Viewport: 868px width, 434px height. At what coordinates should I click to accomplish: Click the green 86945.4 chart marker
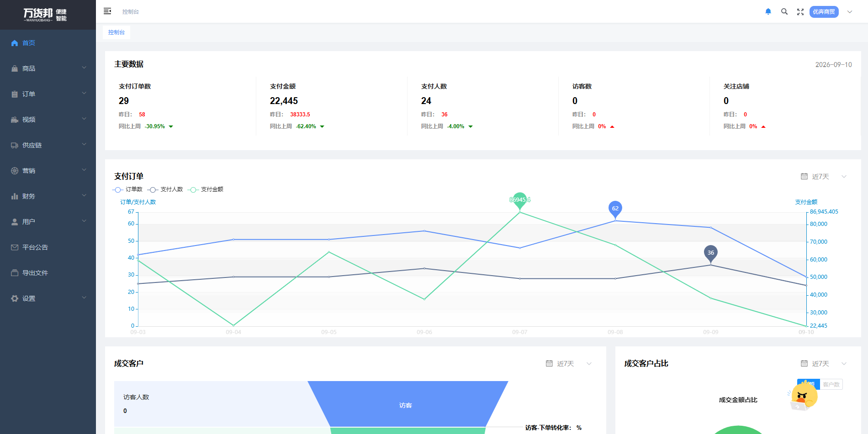(520, 201)
